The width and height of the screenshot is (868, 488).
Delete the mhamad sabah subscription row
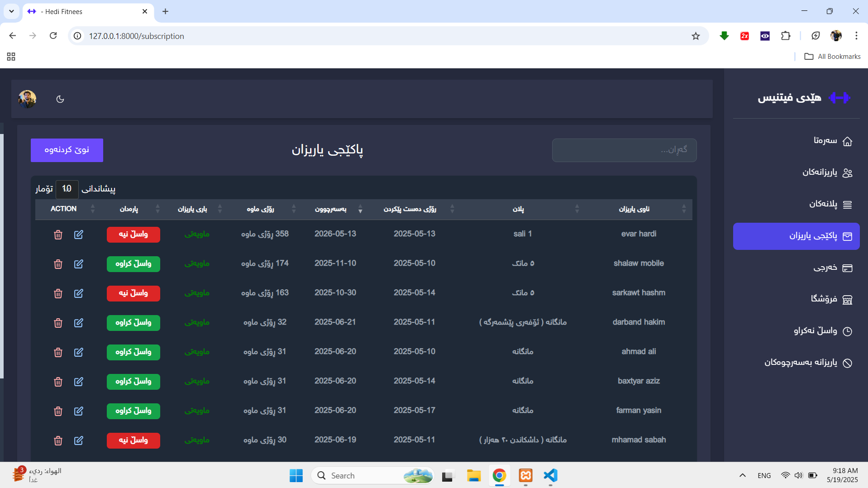[x=58, y=440]
